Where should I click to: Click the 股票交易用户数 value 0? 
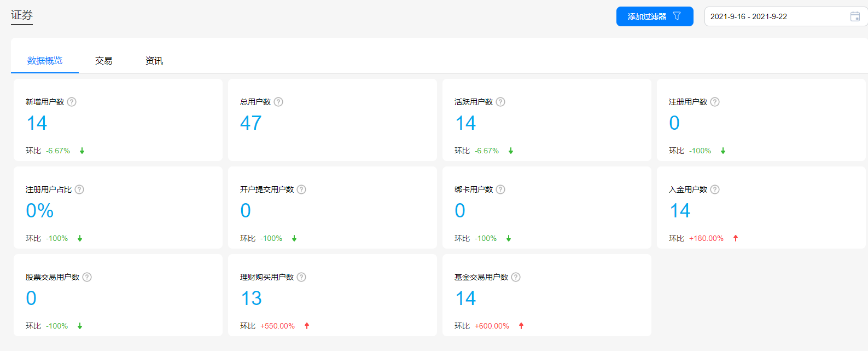click(x=31, y=298)
